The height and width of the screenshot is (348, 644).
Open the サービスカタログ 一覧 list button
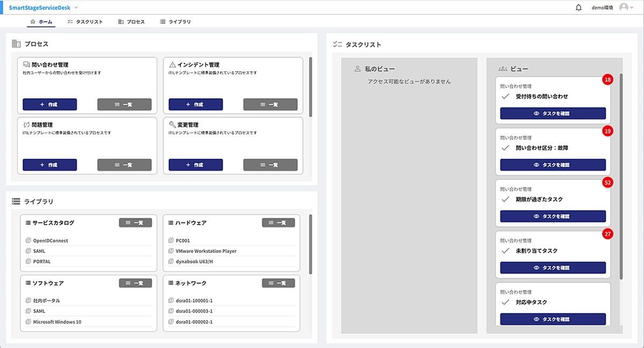(x=135, y=223)
